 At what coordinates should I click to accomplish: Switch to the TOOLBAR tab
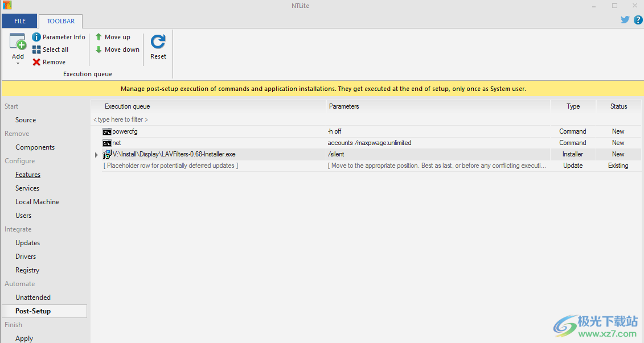point(61,21)
